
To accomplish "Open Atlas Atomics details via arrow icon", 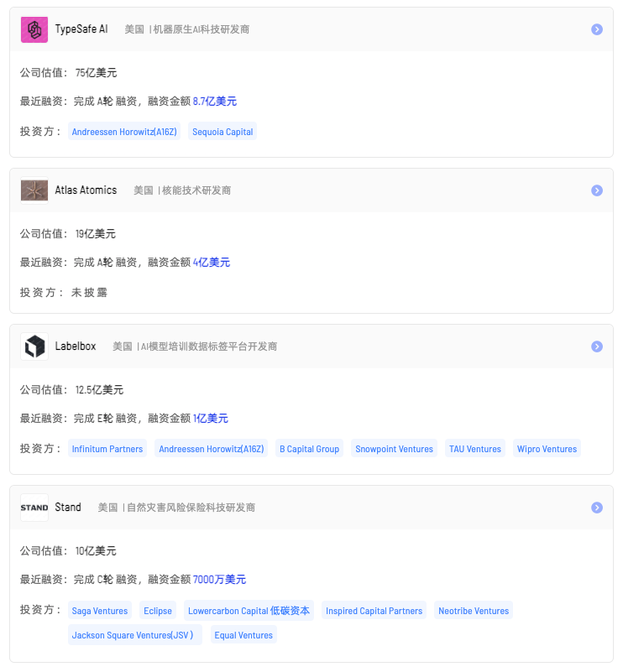I will point(597,190).
